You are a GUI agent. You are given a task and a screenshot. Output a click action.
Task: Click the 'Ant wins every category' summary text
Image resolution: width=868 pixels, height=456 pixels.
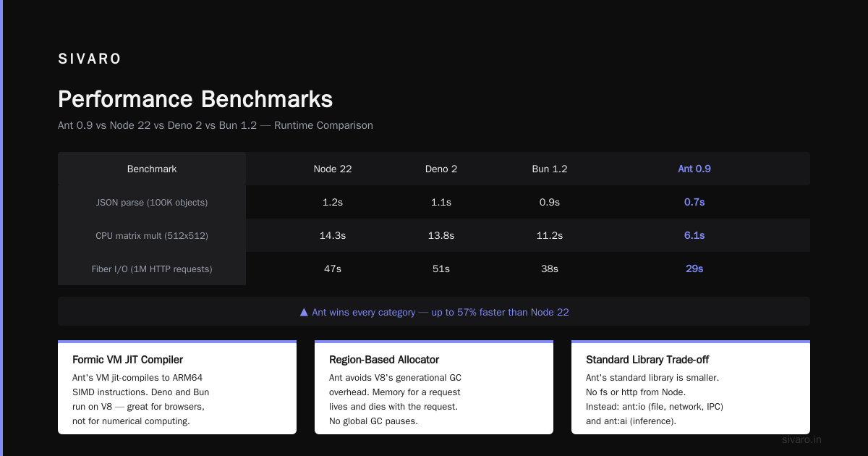441,312
